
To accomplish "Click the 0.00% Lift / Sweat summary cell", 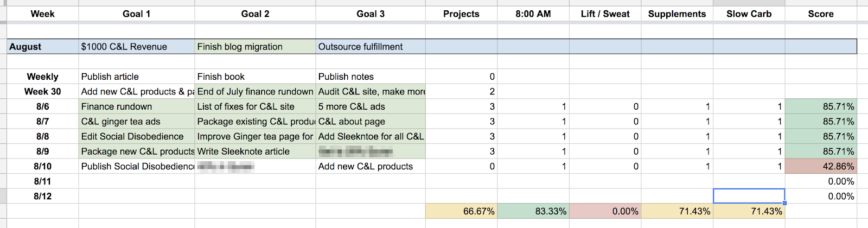I will [x=605, y=211].
